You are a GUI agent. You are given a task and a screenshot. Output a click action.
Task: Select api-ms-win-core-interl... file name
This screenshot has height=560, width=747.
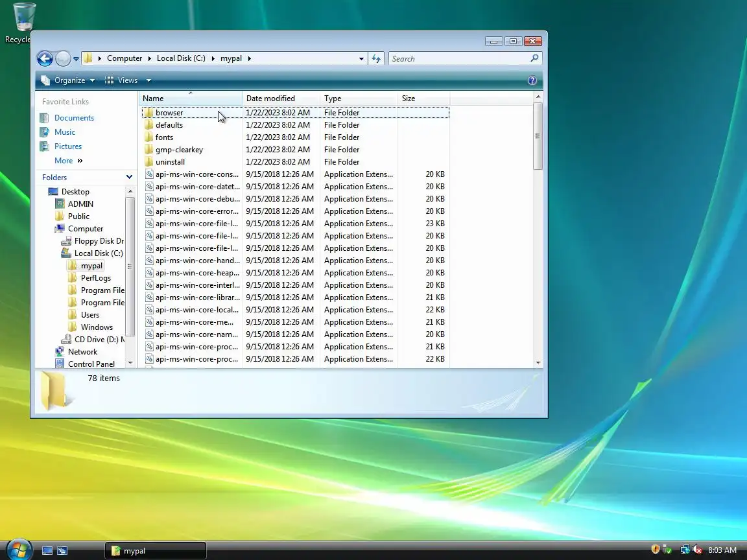pos(198,285)
